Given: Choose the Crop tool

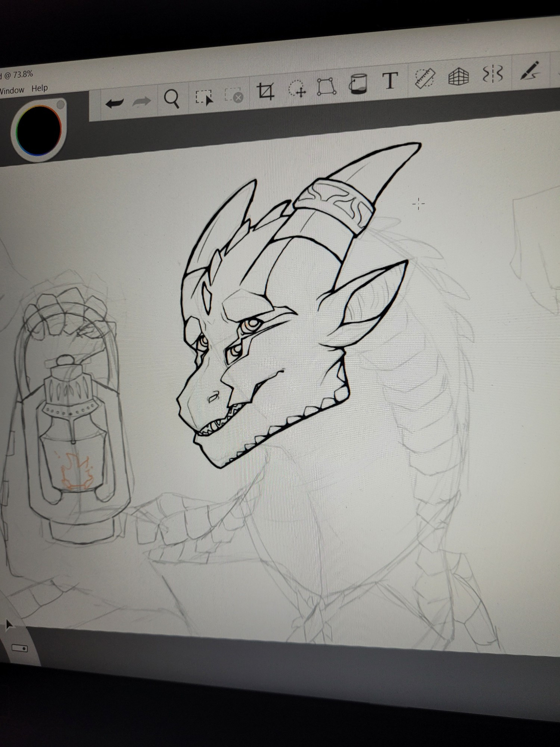Looking at the screenshot, I should (x=265, y=91).
